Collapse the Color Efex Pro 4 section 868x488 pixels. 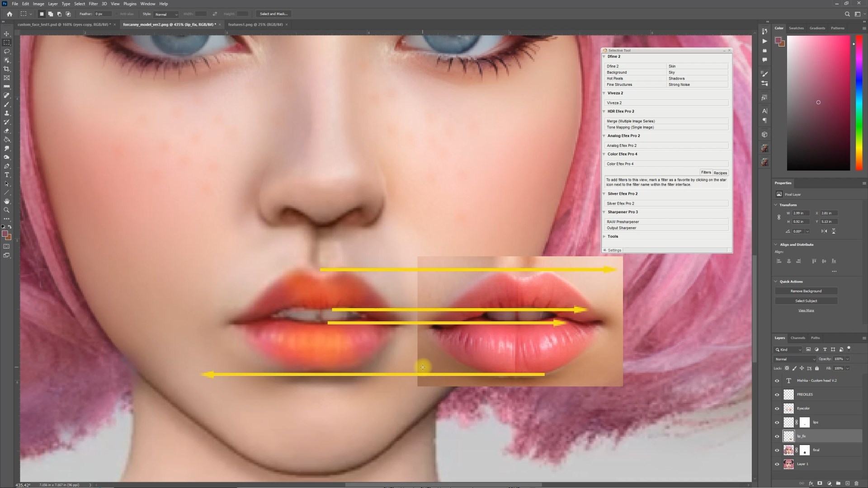(604, 154)
